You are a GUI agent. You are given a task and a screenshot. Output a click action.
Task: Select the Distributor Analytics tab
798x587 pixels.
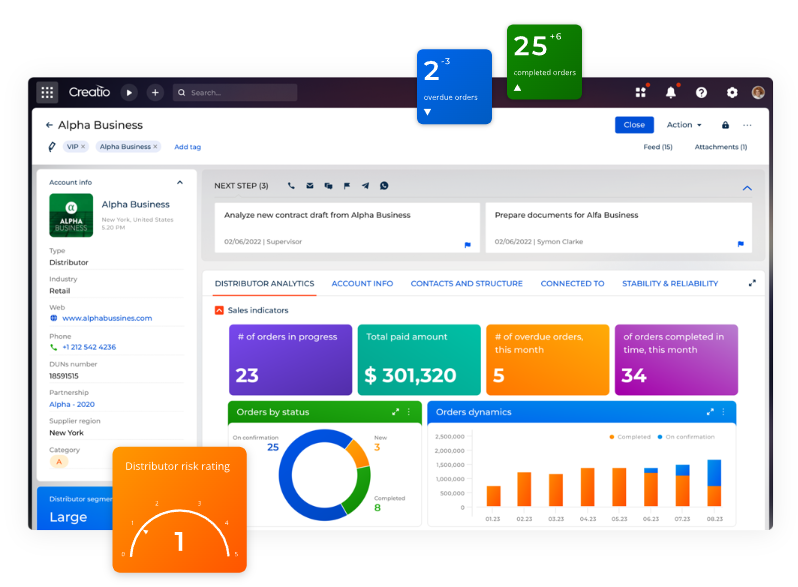click(265, 284)
